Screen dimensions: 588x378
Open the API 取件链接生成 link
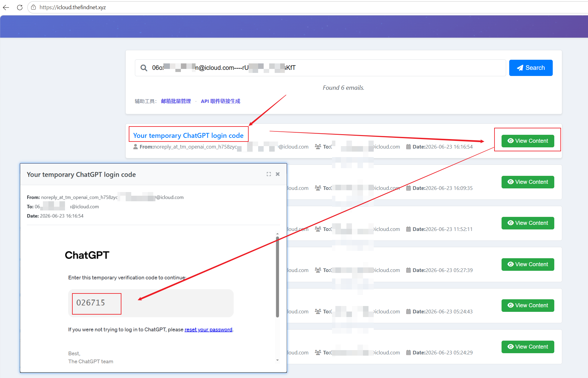click(x=220, y=101)
